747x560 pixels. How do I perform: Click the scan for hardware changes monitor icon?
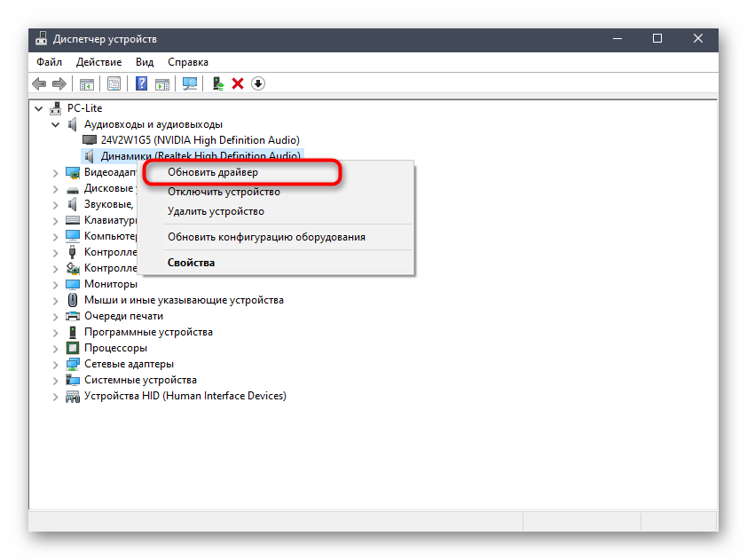(x=189, y=83)
